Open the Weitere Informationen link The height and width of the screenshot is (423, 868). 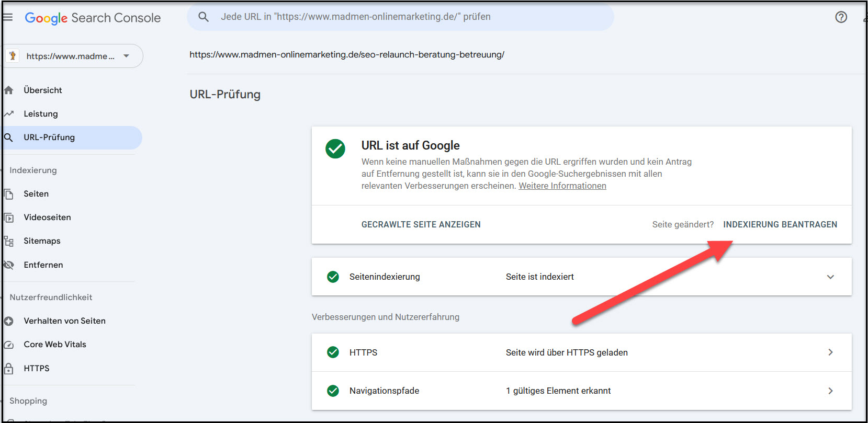pyautogui.click(x=562, y=186)
